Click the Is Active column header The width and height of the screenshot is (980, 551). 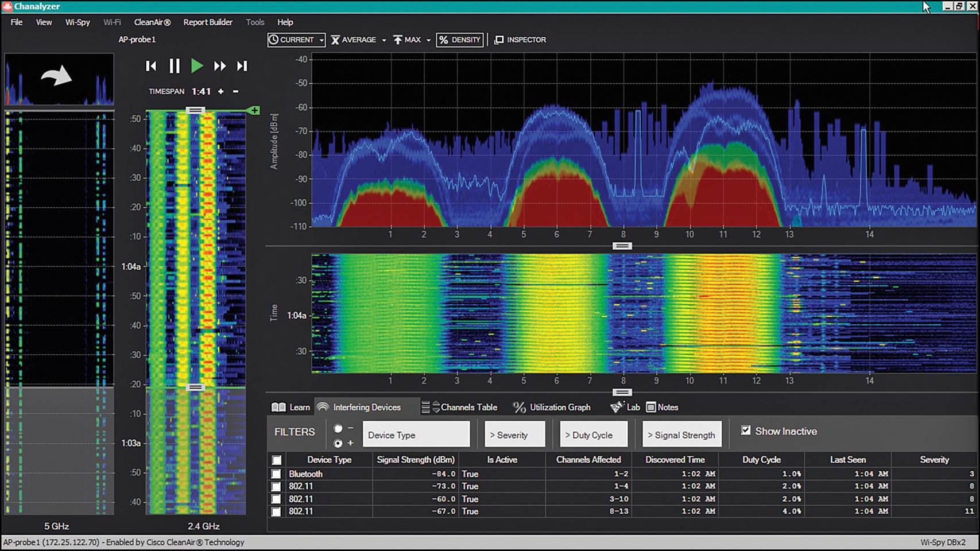click(x=502, y=460)
